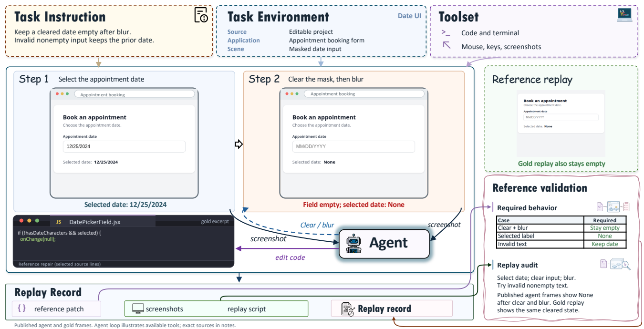Click the icon group beside Required behavior
The width and height of the screenshot is (644, 329).
point(613,207)
